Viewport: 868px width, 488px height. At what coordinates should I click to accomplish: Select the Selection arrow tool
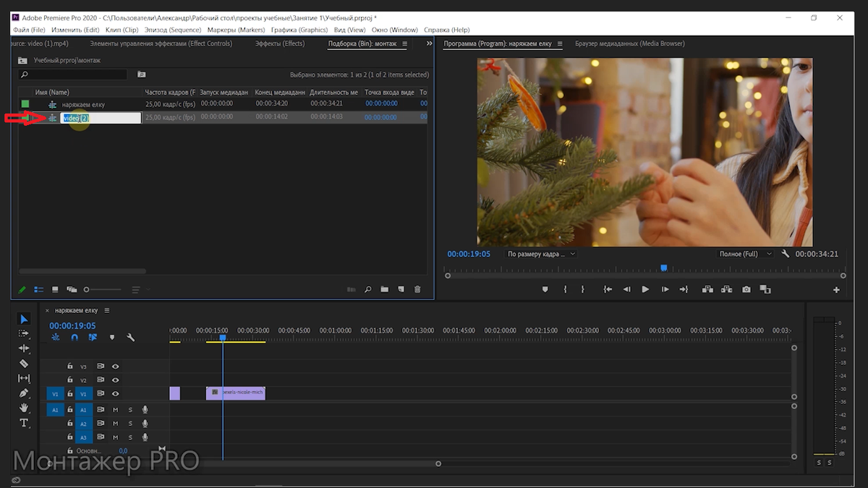coord(24,319)
